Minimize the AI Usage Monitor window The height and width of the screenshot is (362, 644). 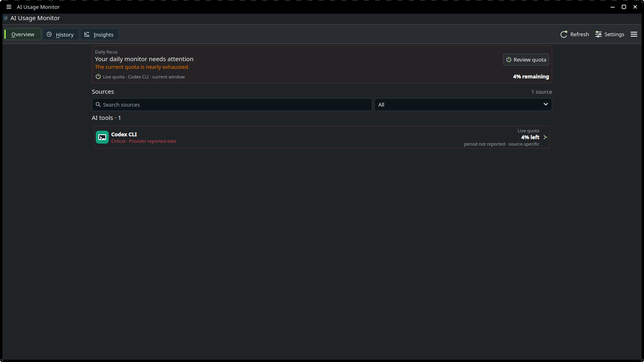(613, 7)
